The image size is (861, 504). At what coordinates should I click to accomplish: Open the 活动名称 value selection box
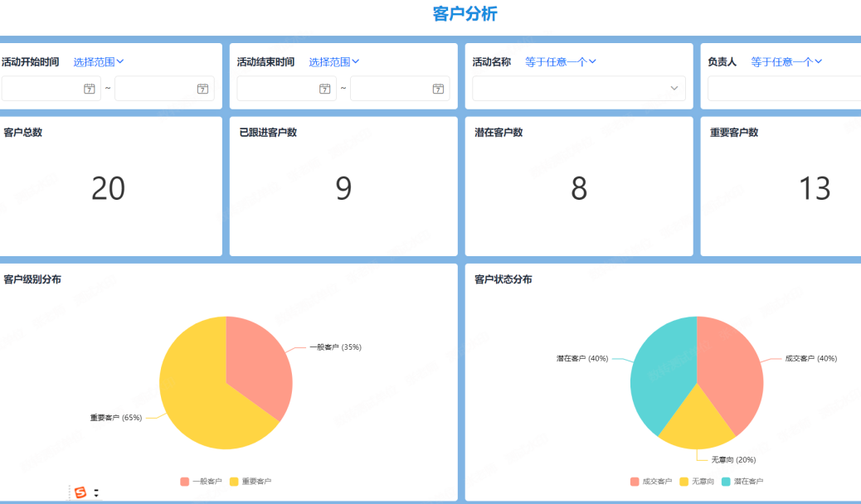[578, 89]
